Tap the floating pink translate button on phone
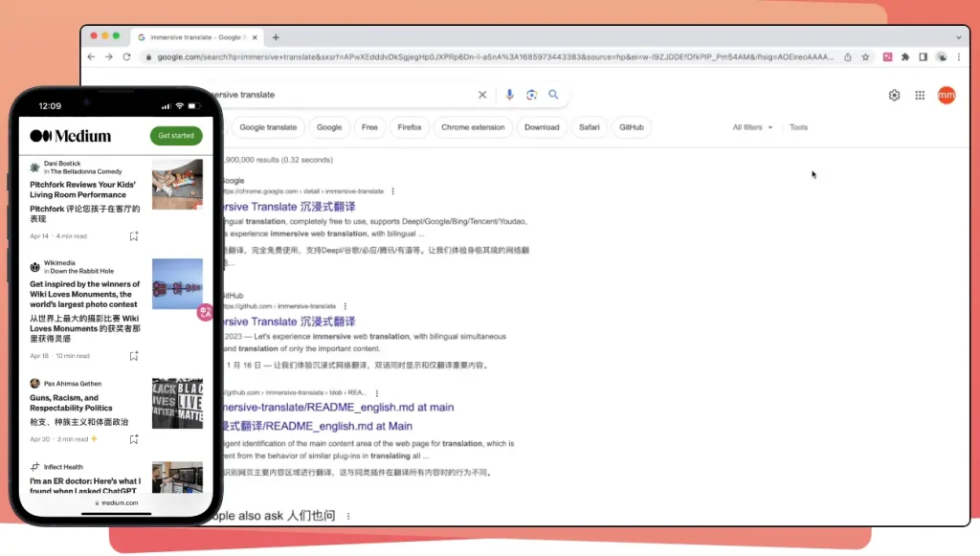The width and height of the screenshot is (980, 556). point(205,312)
